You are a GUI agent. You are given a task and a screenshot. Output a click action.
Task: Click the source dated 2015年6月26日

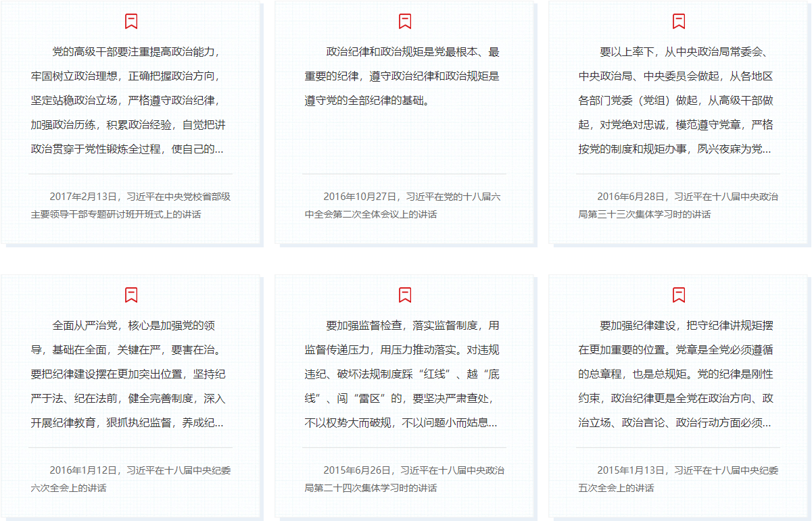[404, 478]
